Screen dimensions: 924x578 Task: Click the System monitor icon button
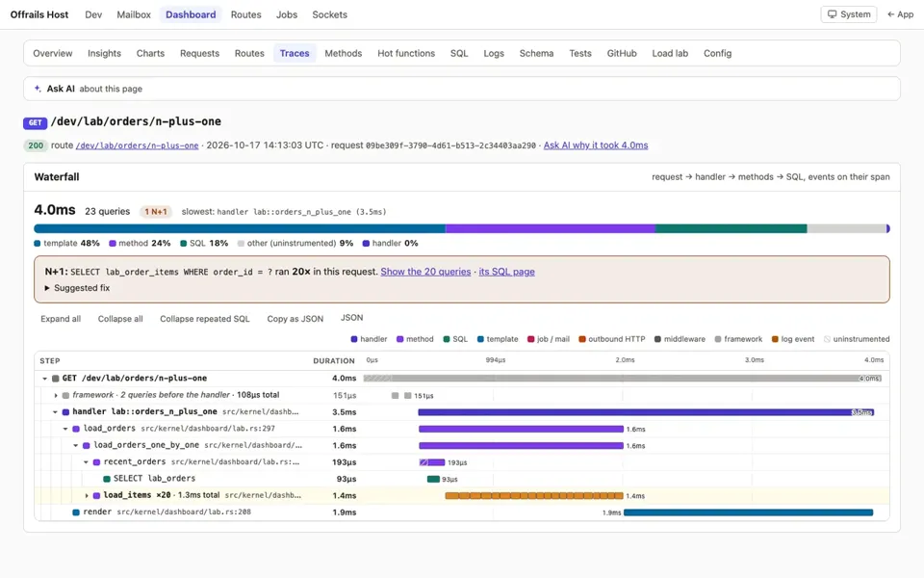coord(848,14)
